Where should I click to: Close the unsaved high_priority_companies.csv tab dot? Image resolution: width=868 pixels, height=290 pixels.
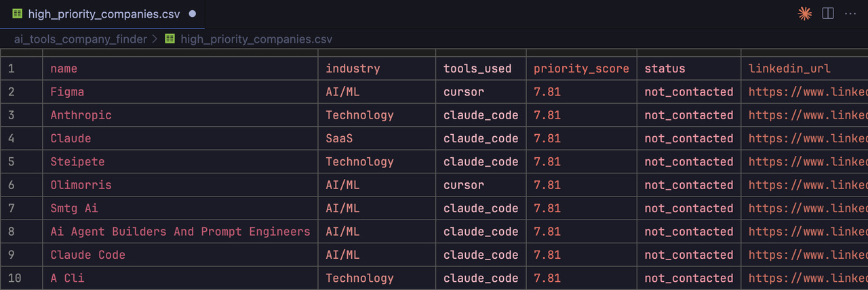coord(193,14)
